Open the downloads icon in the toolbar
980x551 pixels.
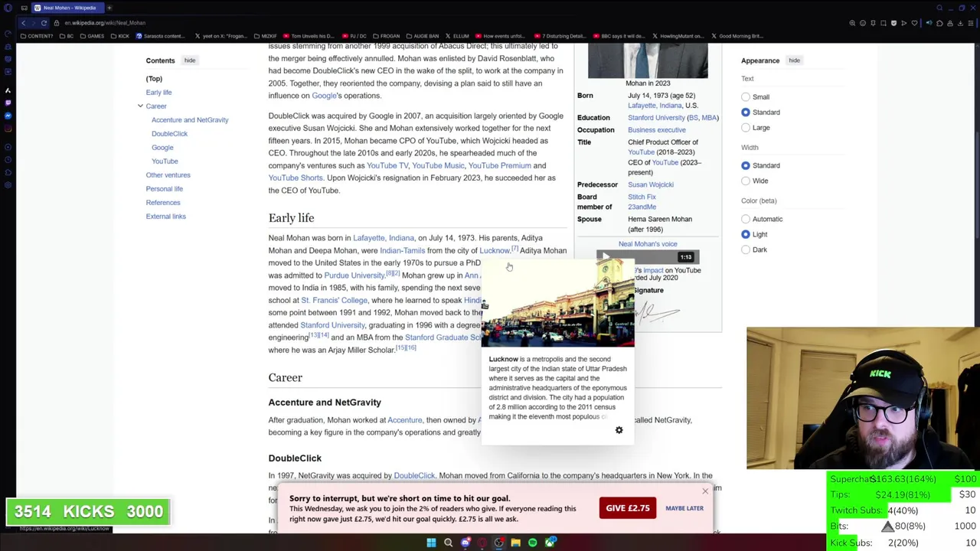tap(960, 23)
